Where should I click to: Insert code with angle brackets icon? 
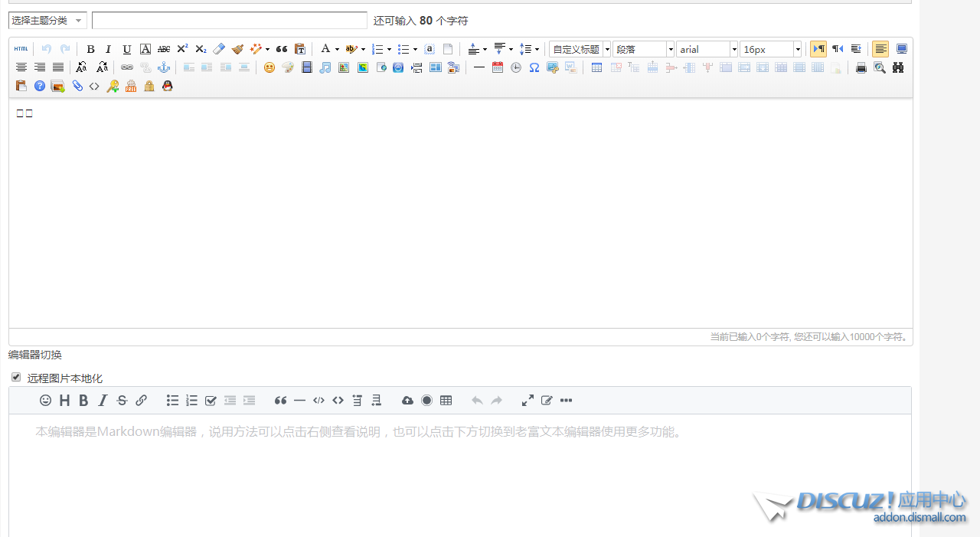[94, 86]
